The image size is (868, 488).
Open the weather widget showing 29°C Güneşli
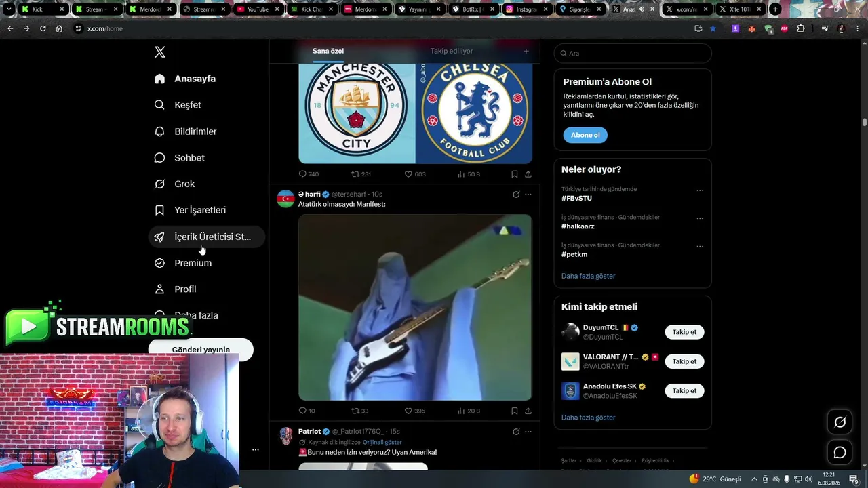[715, 479]
